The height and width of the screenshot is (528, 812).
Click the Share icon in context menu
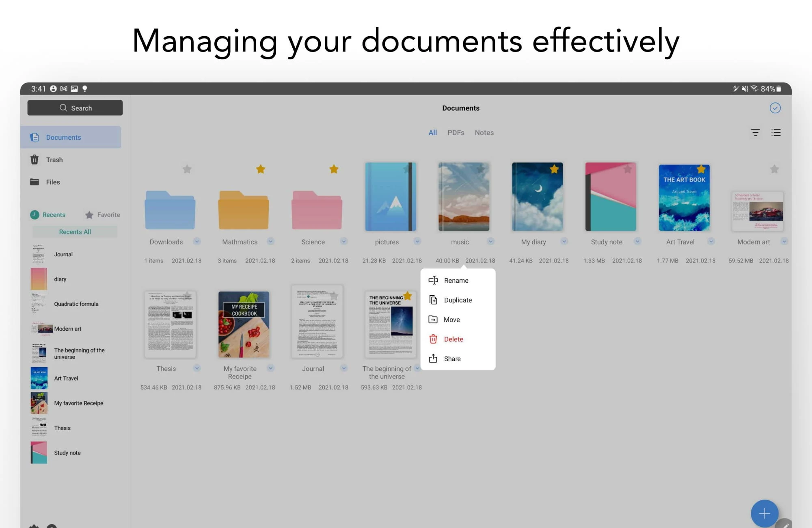point(433,358)
